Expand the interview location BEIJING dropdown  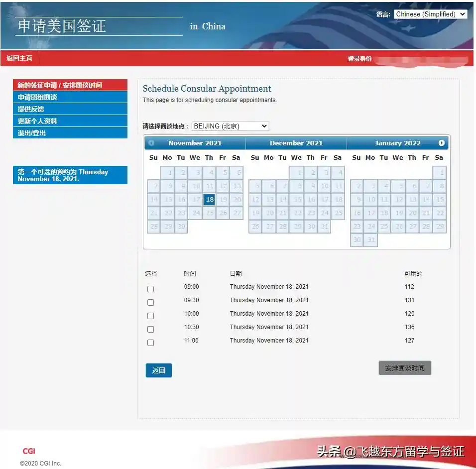tap(230, 126)
